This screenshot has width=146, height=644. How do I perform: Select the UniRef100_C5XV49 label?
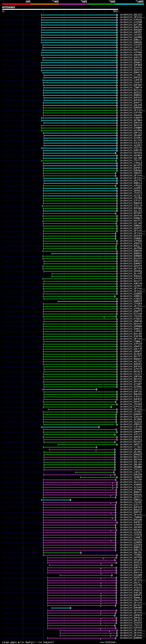[131, 316]
